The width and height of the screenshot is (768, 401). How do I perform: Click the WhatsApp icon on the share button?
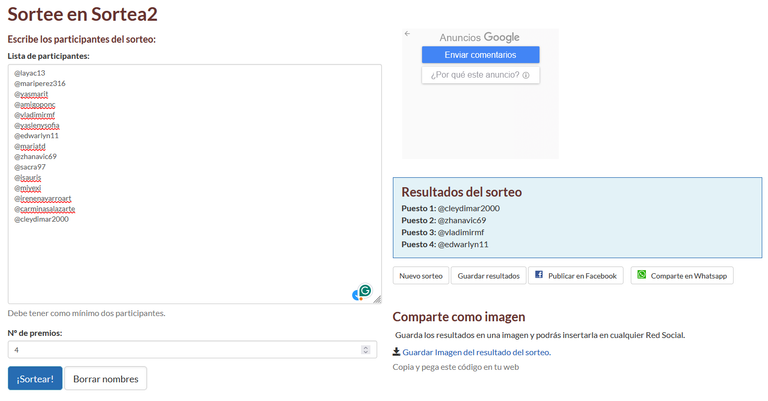[x=642, y=275]
